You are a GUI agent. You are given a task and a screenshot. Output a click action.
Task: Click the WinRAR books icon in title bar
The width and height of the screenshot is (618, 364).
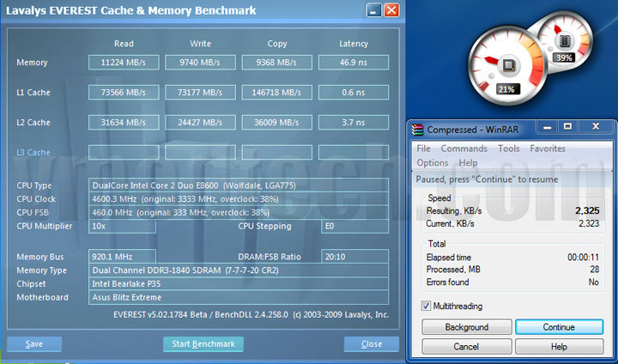tap(417, 130)
